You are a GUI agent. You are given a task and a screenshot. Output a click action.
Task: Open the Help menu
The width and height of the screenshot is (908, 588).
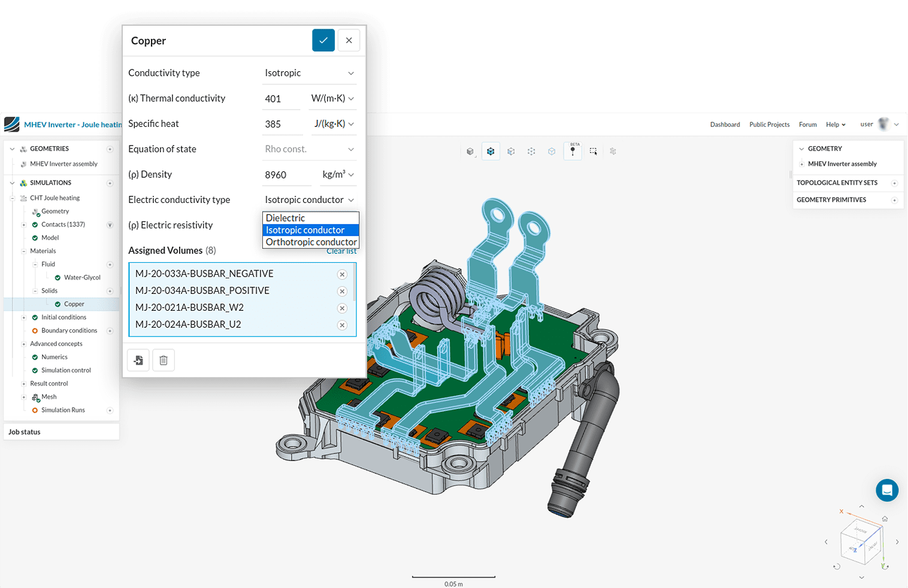835,125
